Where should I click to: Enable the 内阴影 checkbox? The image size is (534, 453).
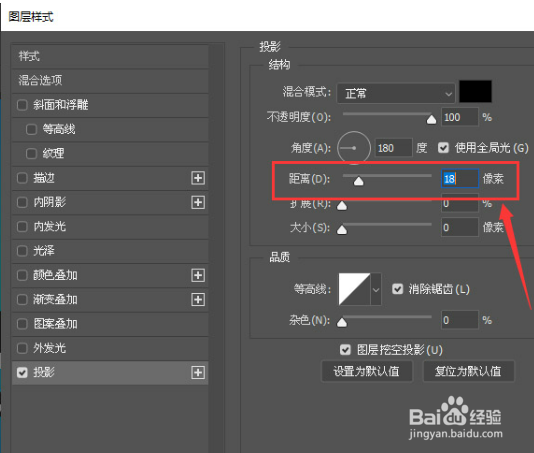pyautogui.click(x=22, y=202)
